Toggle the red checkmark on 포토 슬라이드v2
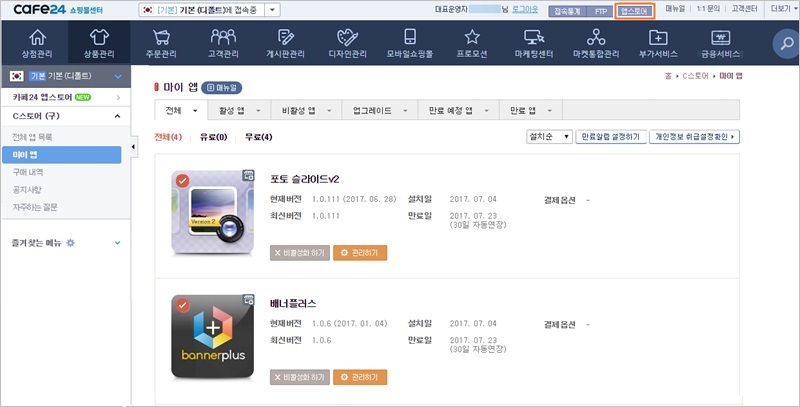 tap(182, 181)
